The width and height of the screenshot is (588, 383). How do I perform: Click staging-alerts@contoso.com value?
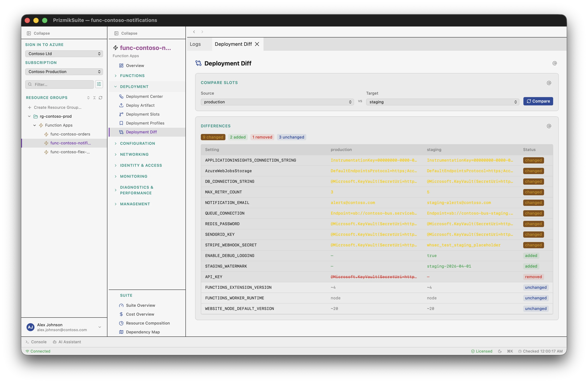click(459, 203)
